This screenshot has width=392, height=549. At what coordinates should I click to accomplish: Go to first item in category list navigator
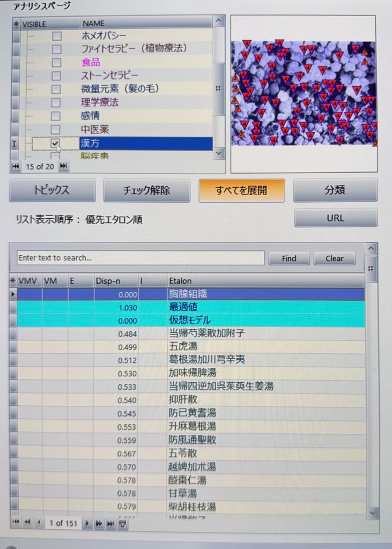(x=16, y=167)
